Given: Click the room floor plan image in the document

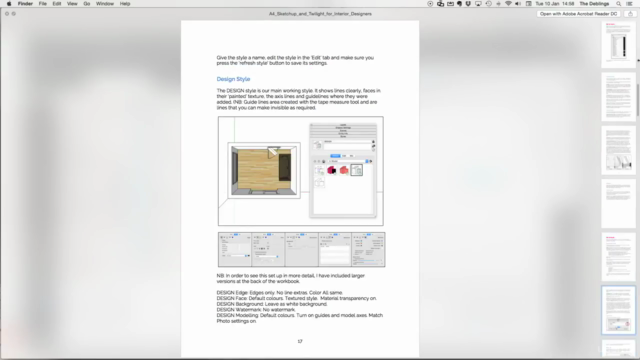Looking at the screenshot, I should 264,171.
